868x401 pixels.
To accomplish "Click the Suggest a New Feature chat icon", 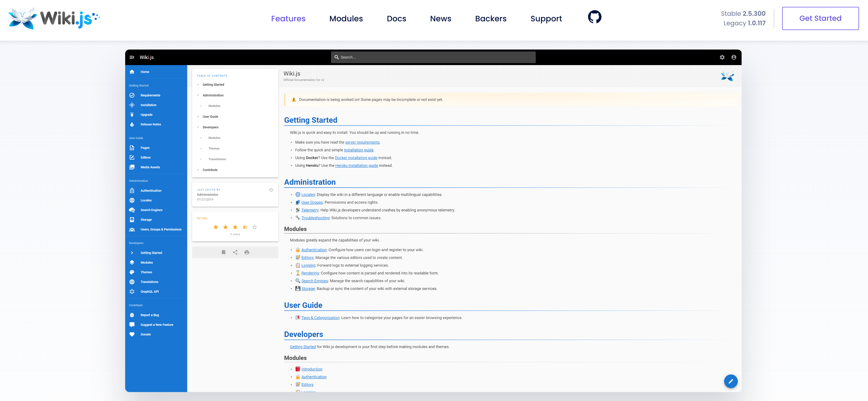I will tap(132, 325).
